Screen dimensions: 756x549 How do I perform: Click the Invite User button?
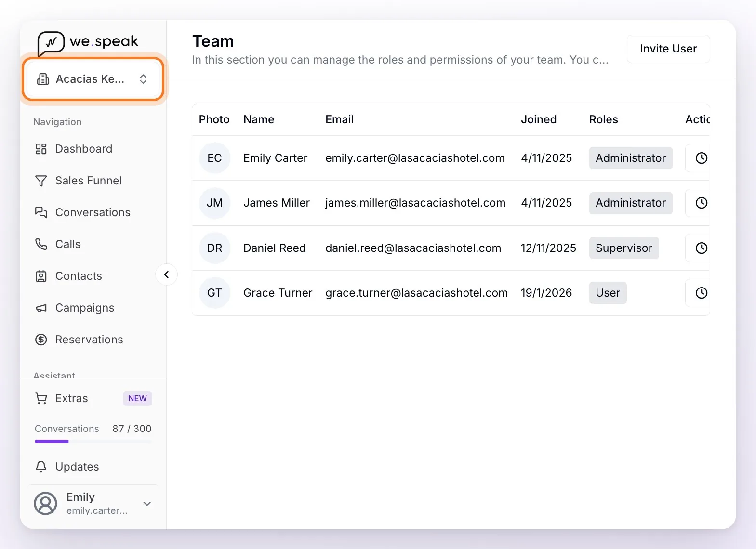(x=668, y=49)
